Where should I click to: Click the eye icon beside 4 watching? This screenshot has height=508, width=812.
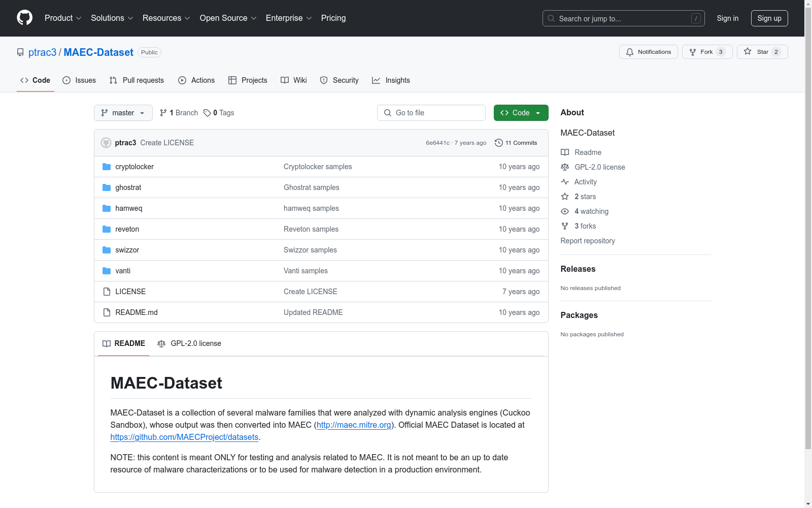pyautogui.click(x=565, y=211)
